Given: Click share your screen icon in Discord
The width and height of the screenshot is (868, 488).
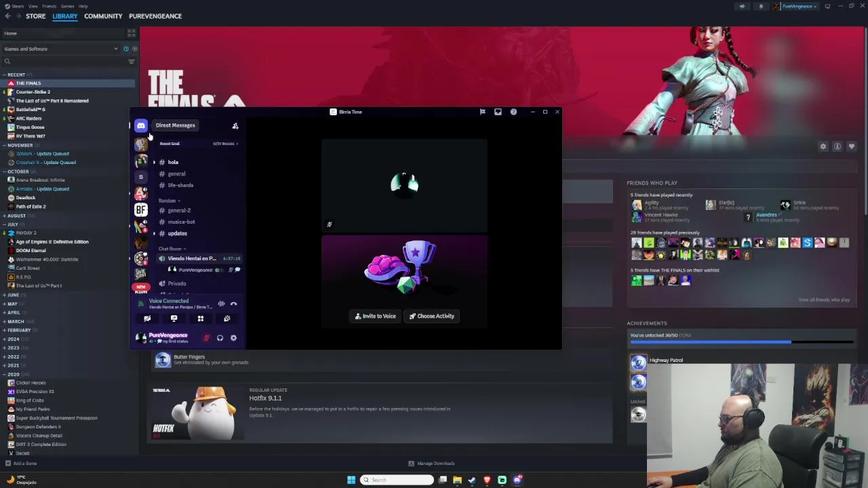Looking at the screenshot, I should click(174, 319).
